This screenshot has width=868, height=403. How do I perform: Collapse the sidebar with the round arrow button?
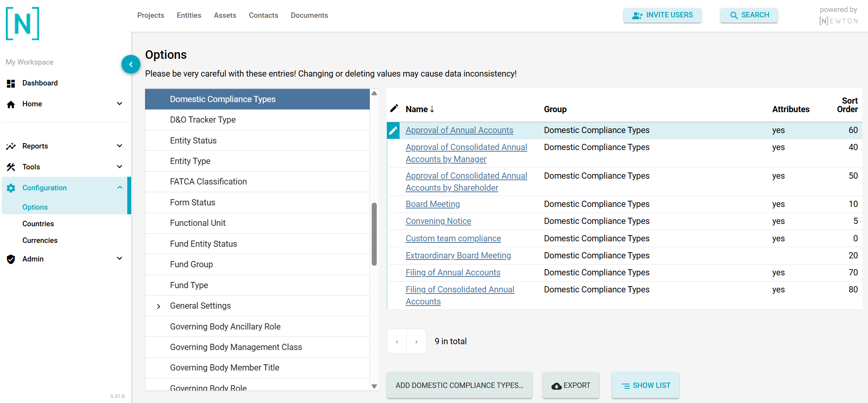131,64
